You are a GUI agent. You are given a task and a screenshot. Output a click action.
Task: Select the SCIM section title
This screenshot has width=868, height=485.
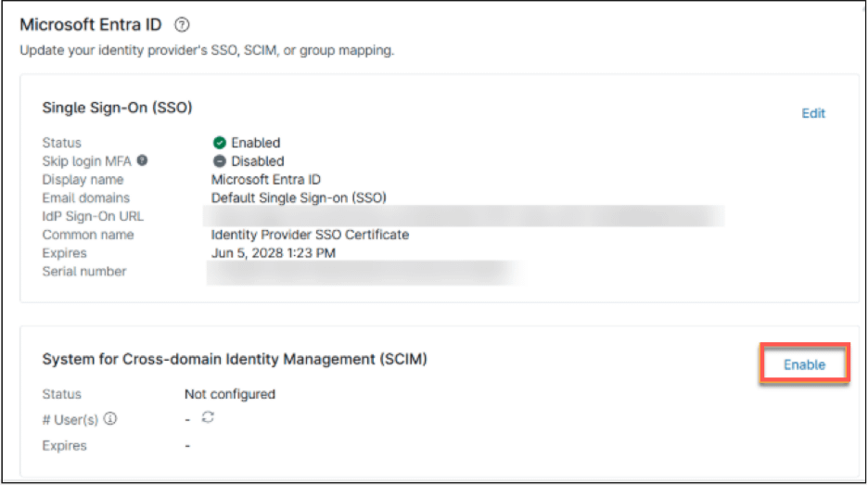tap(235, 359)
